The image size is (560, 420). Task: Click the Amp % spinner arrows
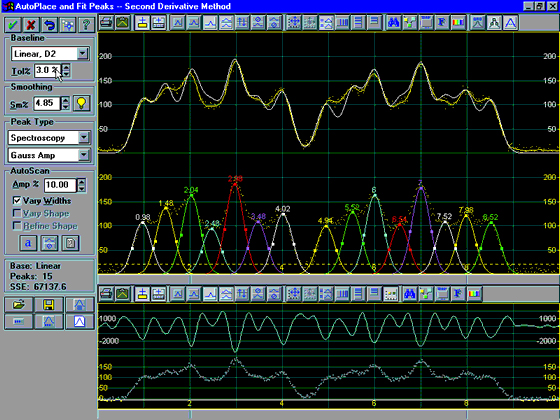(x=82, y=185)
